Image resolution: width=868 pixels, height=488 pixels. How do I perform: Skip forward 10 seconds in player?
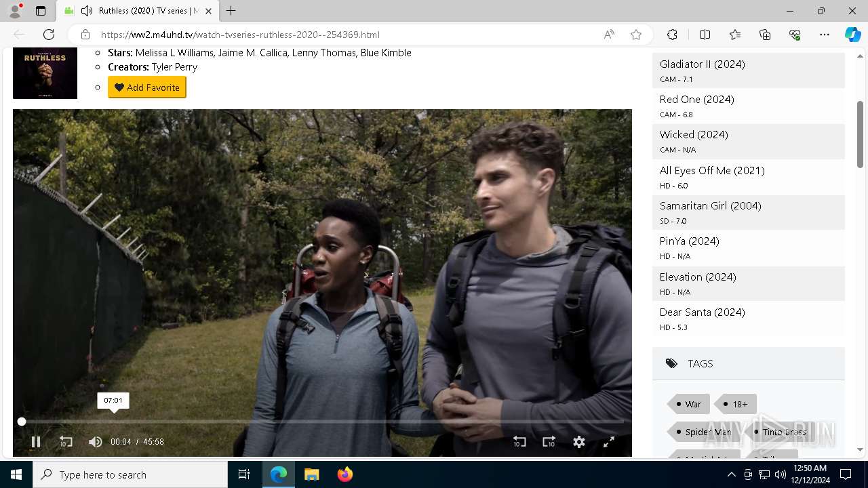(x=549, y=442)
